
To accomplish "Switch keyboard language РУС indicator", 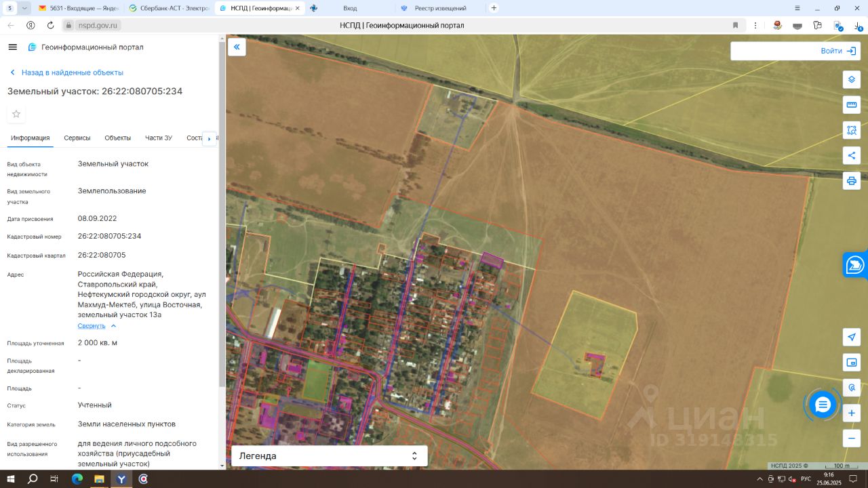I will 806,479.
